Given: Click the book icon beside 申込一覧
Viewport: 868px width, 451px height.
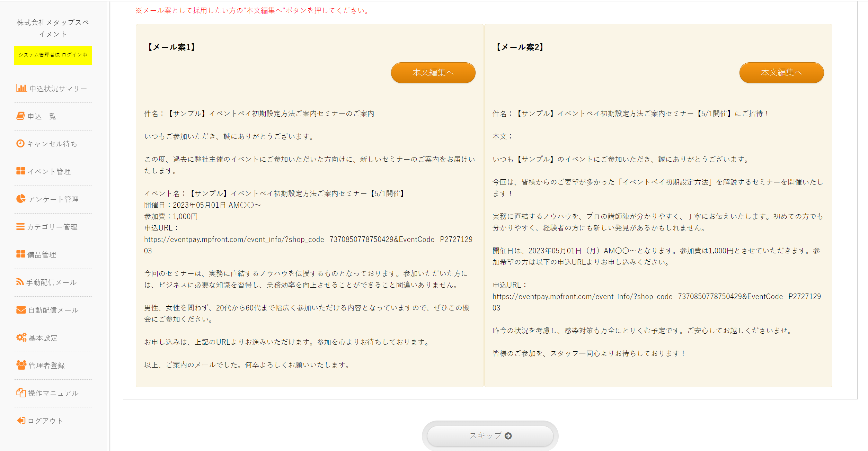Looking at the screenshot, I should pos(20,116).
